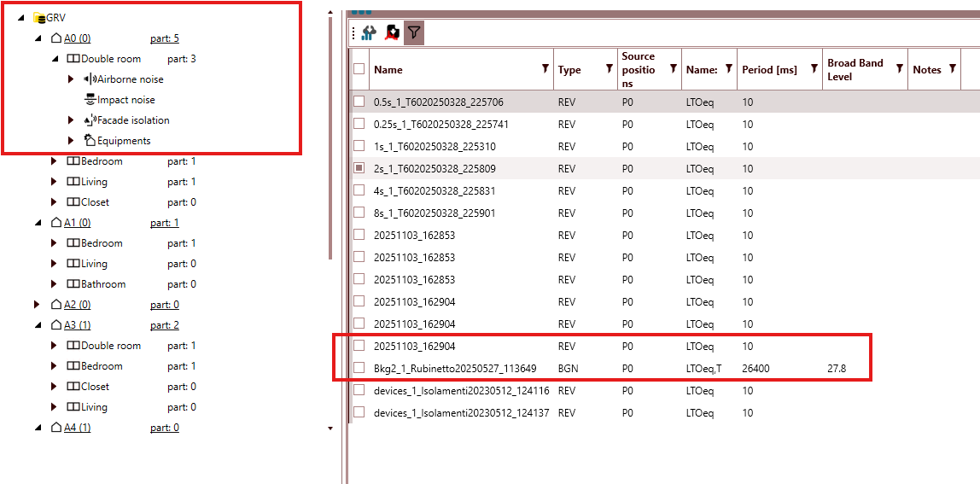Viewport: 980px width, 484px height.
Task: Click the A2 (0) link
Action: click(x=78, y=305)
